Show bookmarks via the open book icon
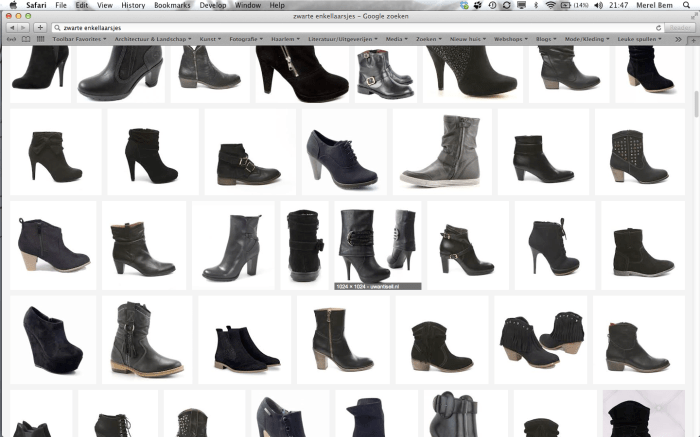 pyautogui.click(x=24, y=39)
